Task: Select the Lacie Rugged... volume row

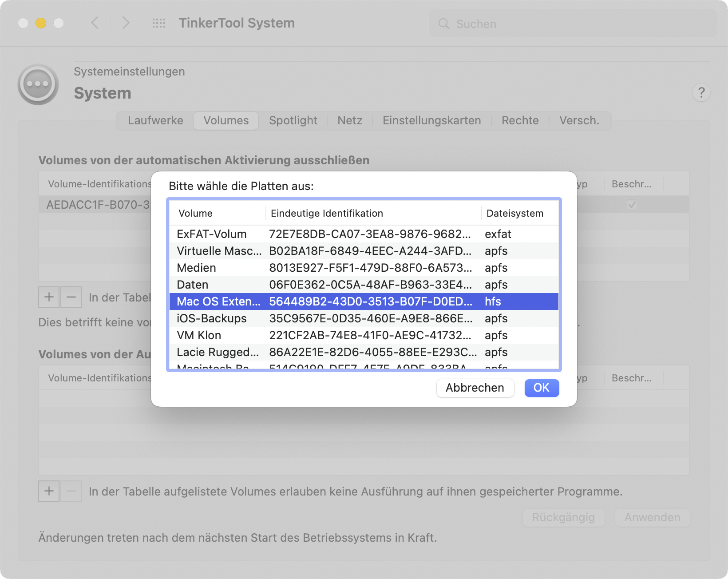Action: 364,352
